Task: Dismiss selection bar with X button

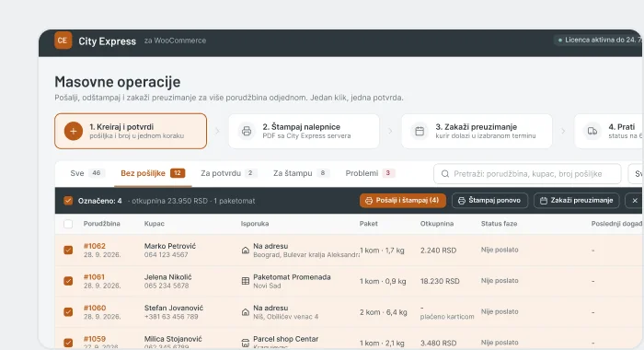Action: (x=634, y=201)
